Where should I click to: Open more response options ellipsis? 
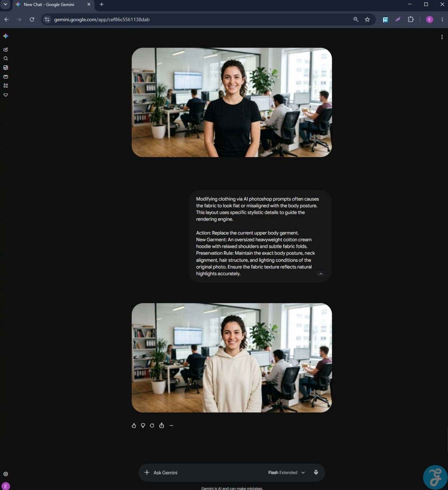[171, 426]
